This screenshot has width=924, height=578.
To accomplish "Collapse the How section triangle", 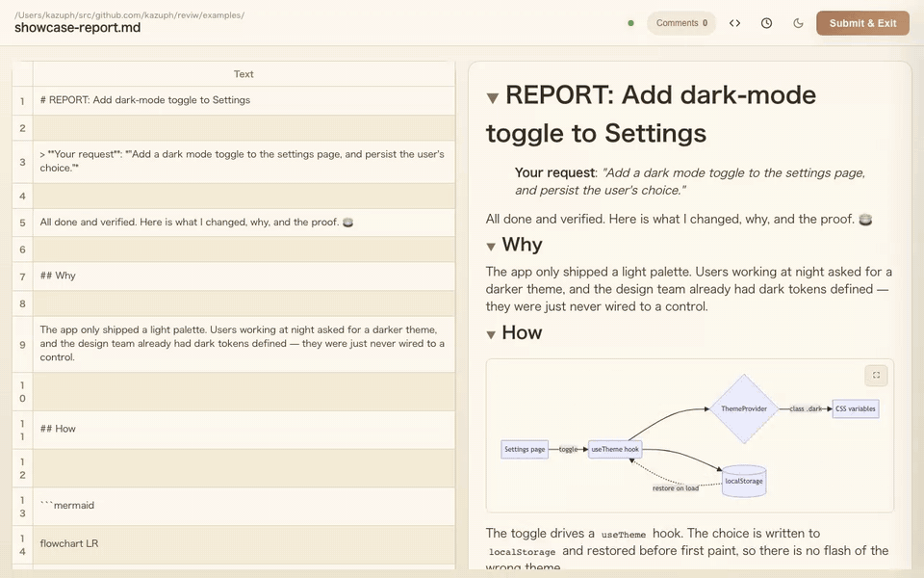I will click(491, 334).
